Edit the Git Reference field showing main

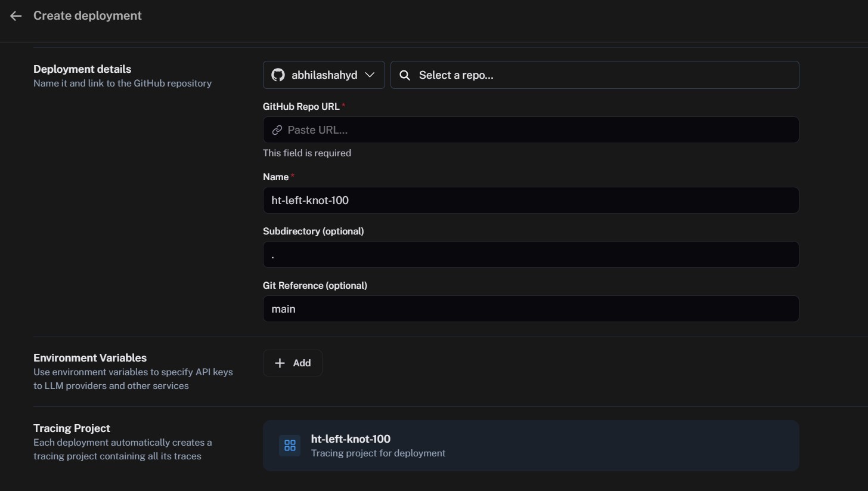[531, 309]
